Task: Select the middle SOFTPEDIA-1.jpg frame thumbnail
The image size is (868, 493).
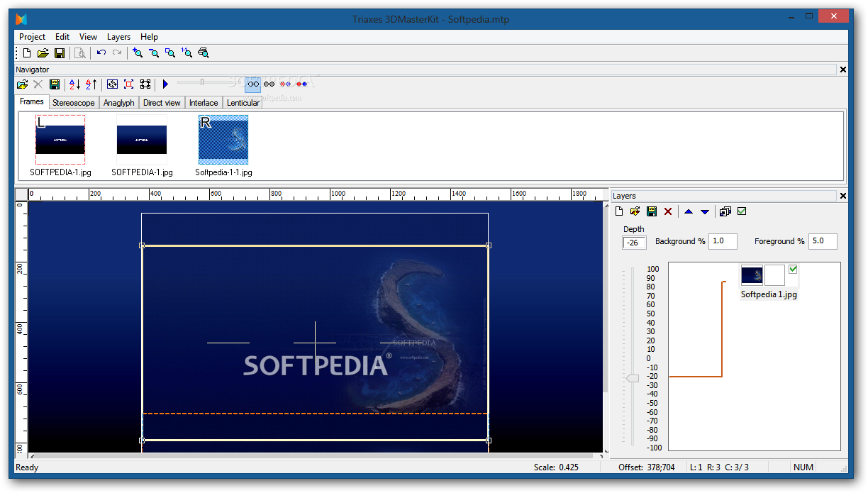Action: click(142, 140)
